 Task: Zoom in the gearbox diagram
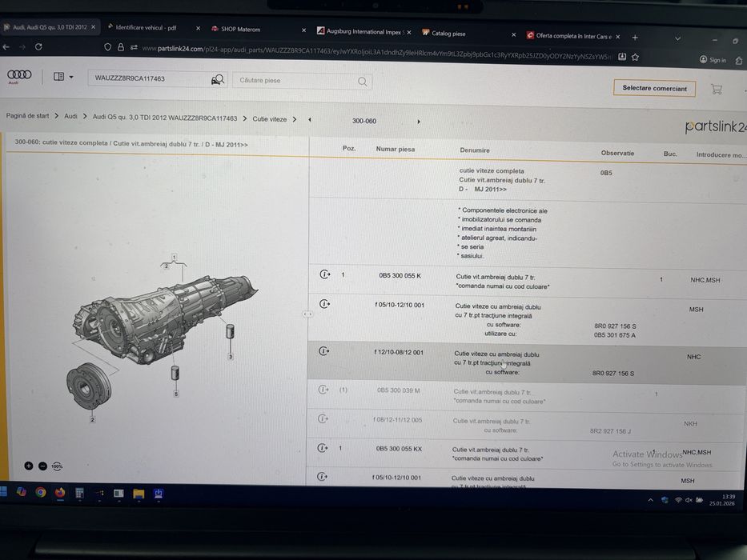tap(29, 466)
